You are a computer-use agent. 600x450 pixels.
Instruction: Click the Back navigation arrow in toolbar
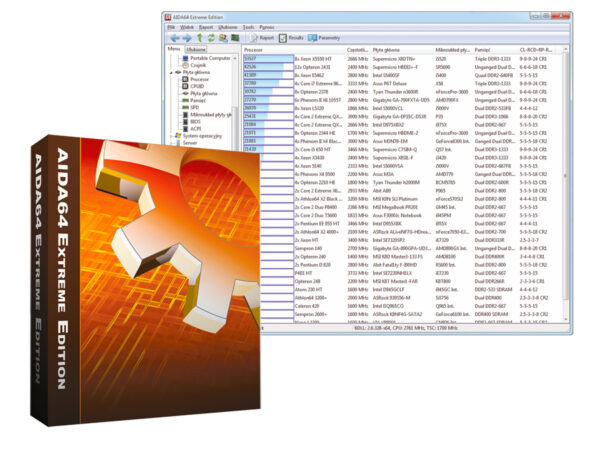(x=173, y=37)
